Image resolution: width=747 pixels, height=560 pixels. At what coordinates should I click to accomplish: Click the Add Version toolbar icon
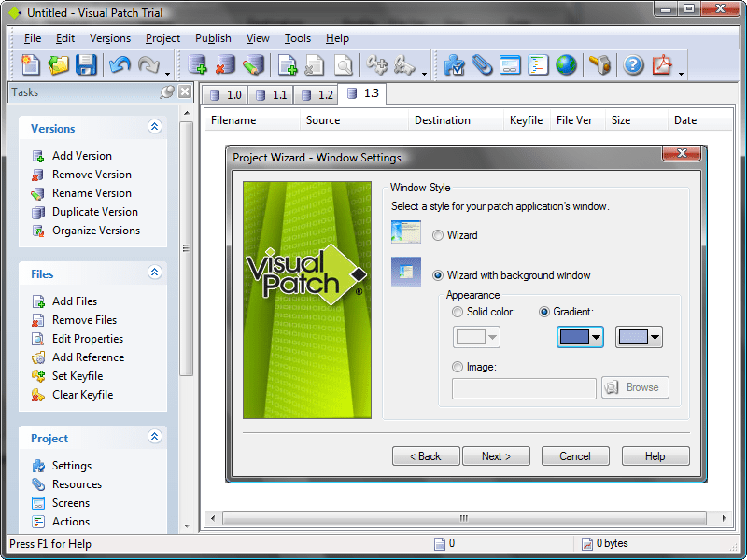click(197, 64)
